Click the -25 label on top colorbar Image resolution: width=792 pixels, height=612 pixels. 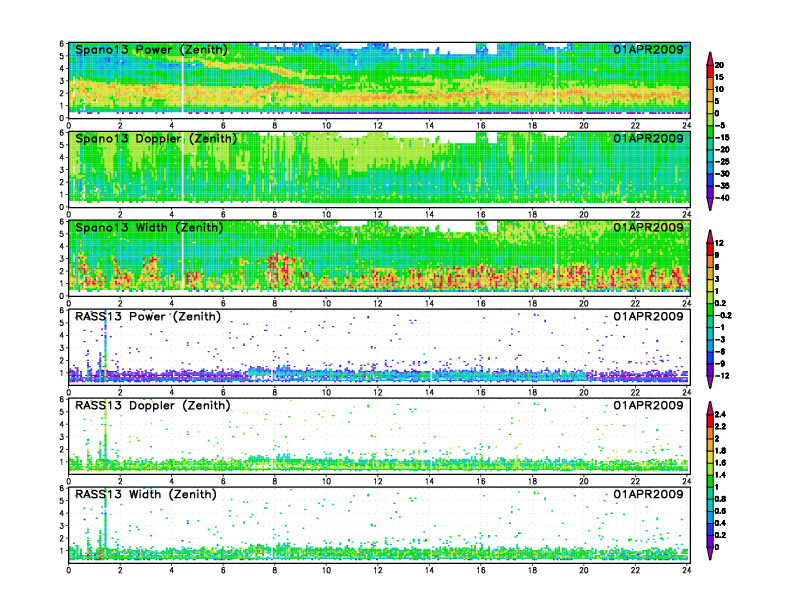coord(722,162)
